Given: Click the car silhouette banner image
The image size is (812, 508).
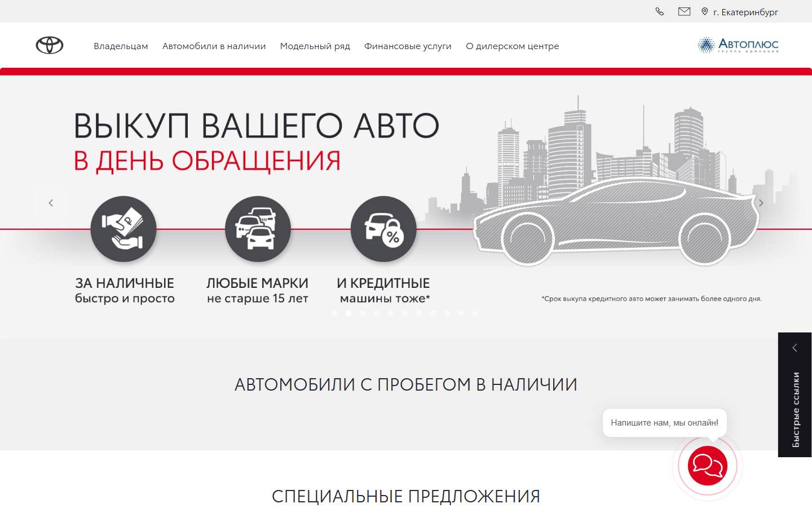Looking at the screenshot, I should (x=616, y=223).
